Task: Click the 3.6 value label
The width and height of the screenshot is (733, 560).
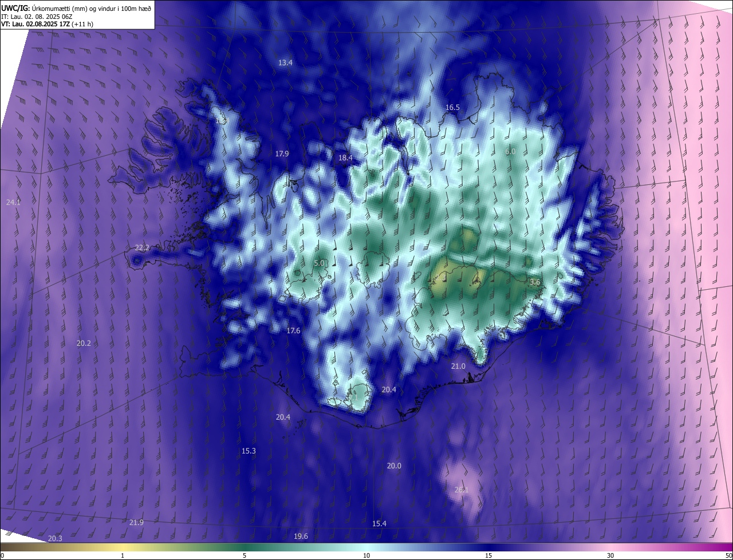Action: 535,282
